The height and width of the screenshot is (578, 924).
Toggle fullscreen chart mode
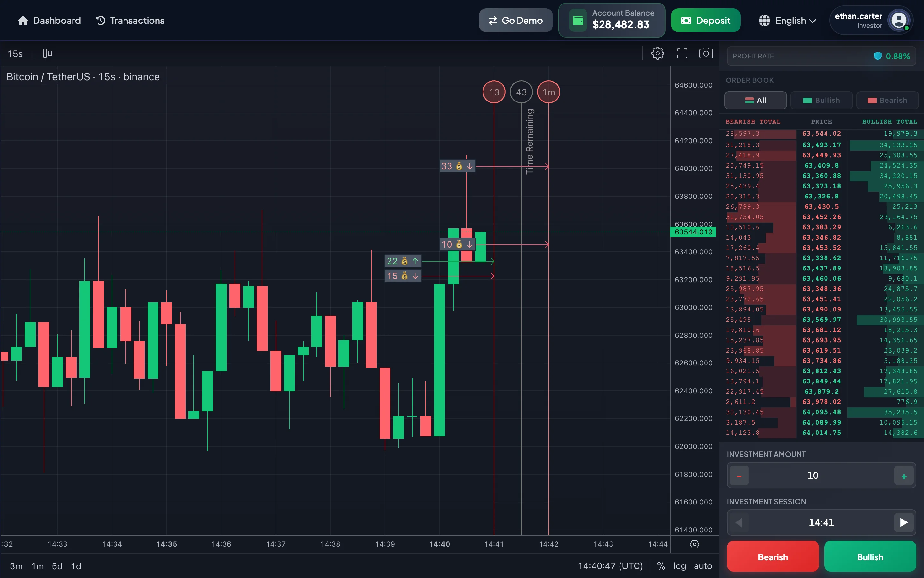click(x=682, y=54)
